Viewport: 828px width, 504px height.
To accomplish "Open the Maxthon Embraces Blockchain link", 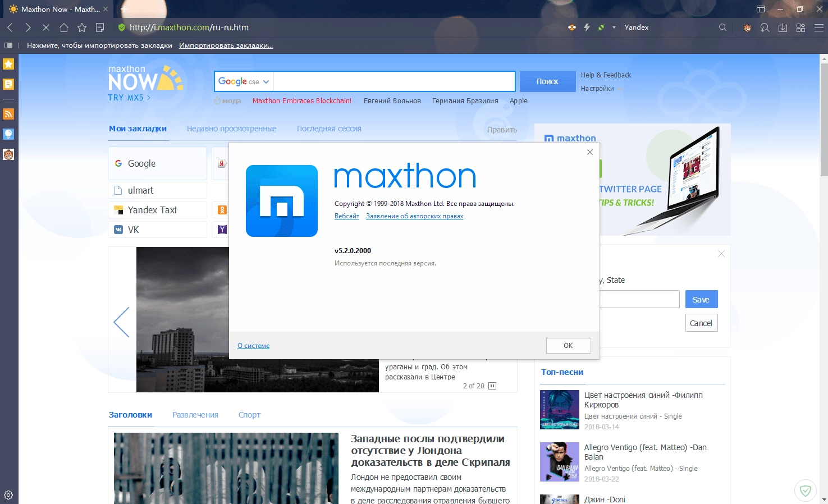I will point(302,101).
